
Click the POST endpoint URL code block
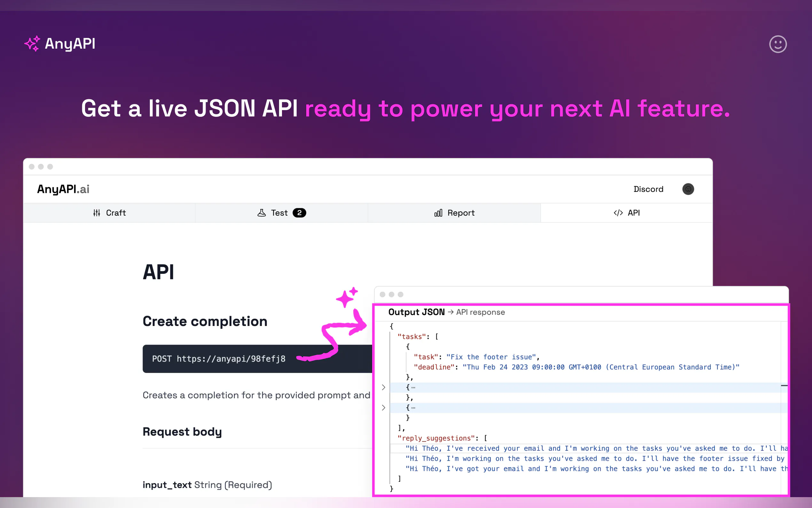(x=219, y=359)
